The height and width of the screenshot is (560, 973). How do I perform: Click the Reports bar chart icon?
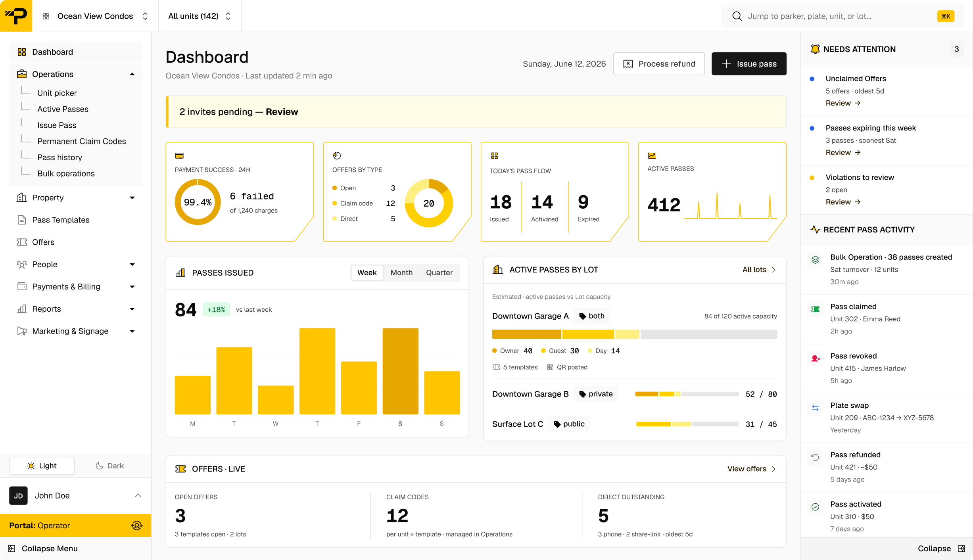coord(22,309)
